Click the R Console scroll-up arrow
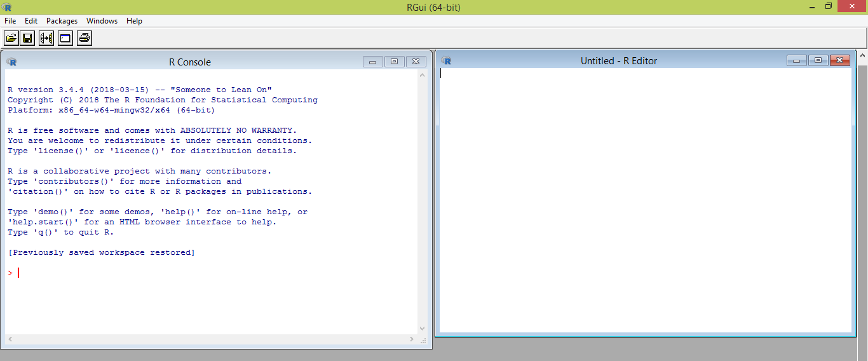The width and height of the screenshot is (868, 361). click(423, 75)
